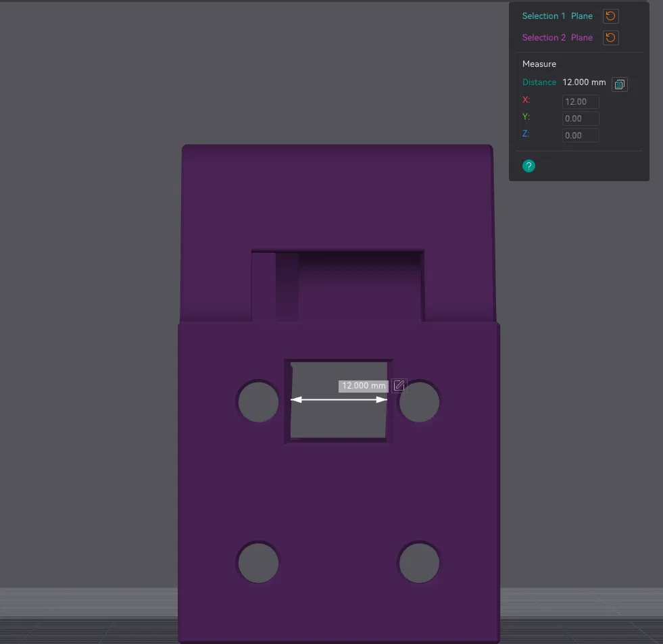The height and width of the screenshot is (644, 663).
Task: Click the Z value field showing 0.00
Action: [x=581, y=135]
